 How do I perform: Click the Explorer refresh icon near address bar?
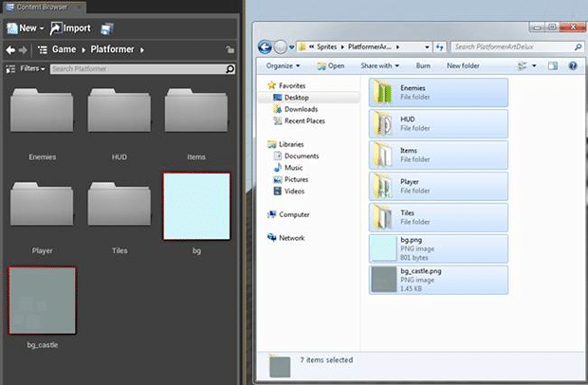click(437, 46)
